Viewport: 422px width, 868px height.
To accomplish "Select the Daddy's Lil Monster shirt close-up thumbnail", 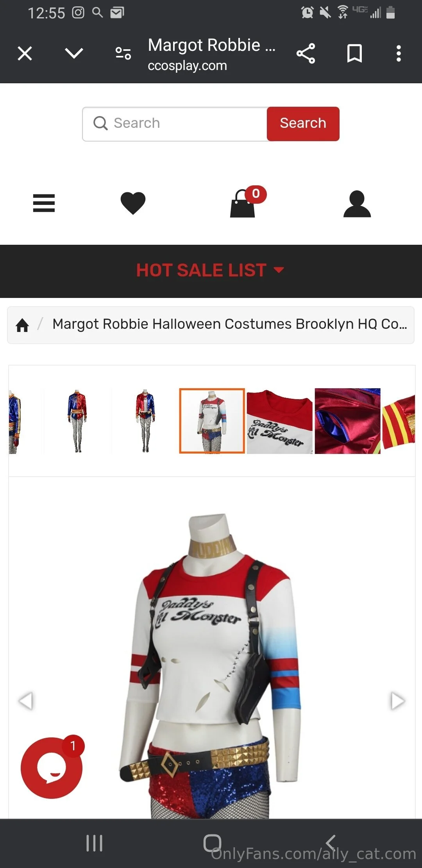I will [x=280, y=421].
